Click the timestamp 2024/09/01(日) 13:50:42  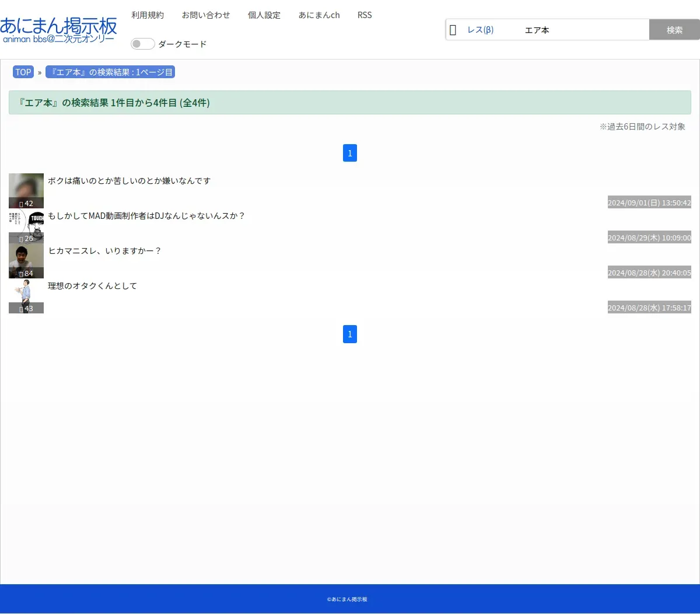pos(649,203)
